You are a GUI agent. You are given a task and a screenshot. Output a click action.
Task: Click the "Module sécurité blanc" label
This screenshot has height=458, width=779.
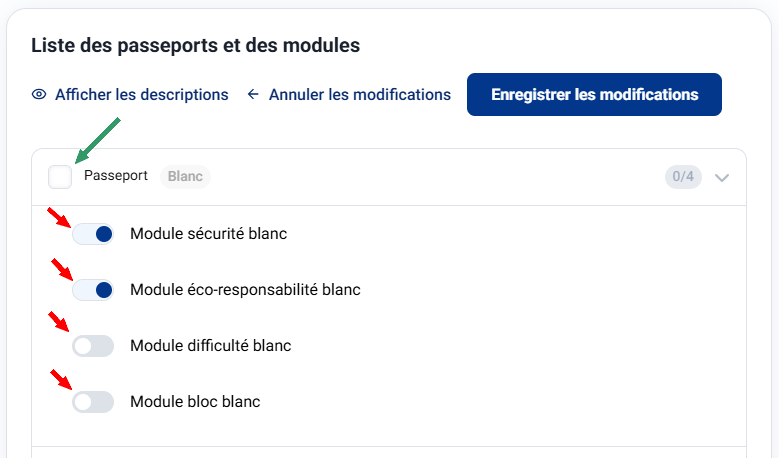208,234
